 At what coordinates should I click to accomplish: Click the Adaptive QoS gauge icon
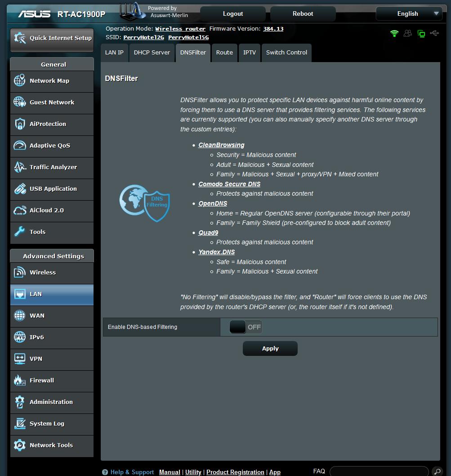20,145
